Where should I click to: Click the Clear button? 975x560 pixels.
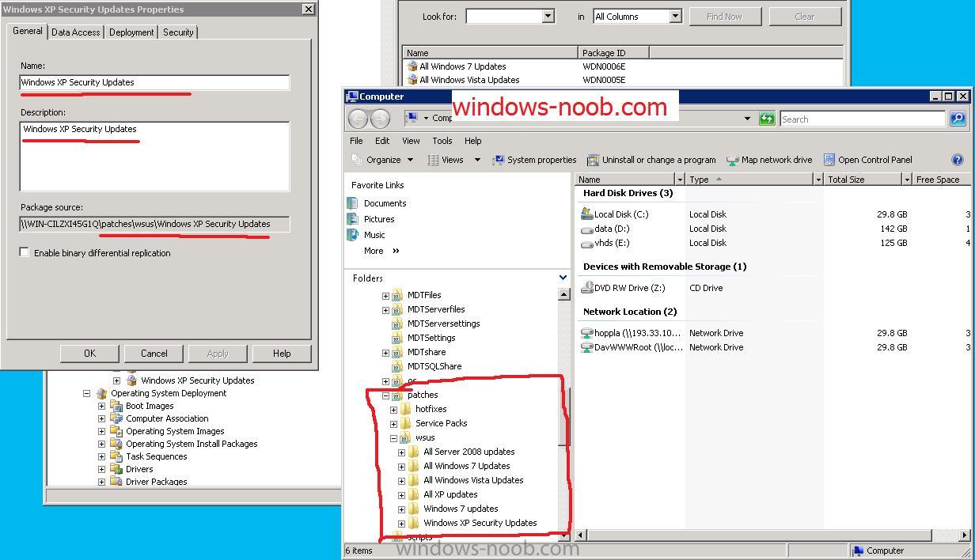coord(804,17)
